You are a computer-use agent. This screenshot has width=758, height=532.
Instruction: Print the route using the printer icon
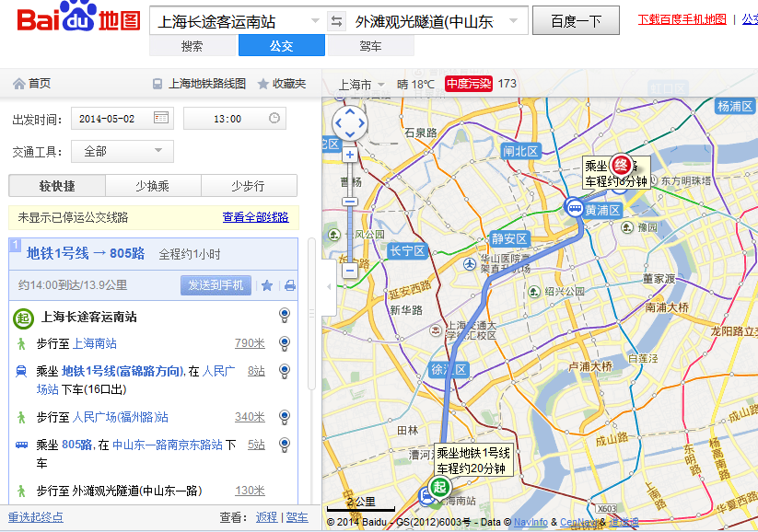coord(290,285)
